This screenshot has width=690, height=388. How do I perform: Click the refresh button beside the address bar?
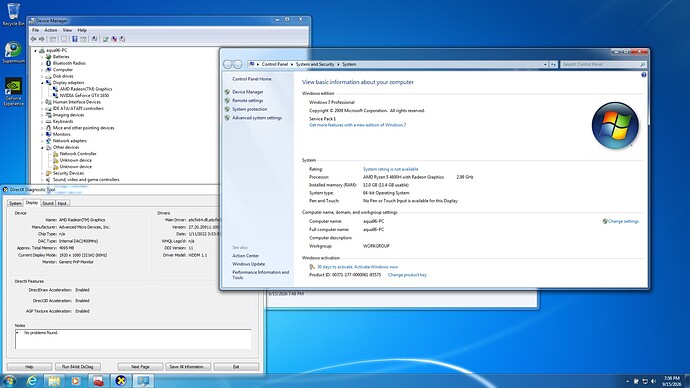(x=553, y=64)
